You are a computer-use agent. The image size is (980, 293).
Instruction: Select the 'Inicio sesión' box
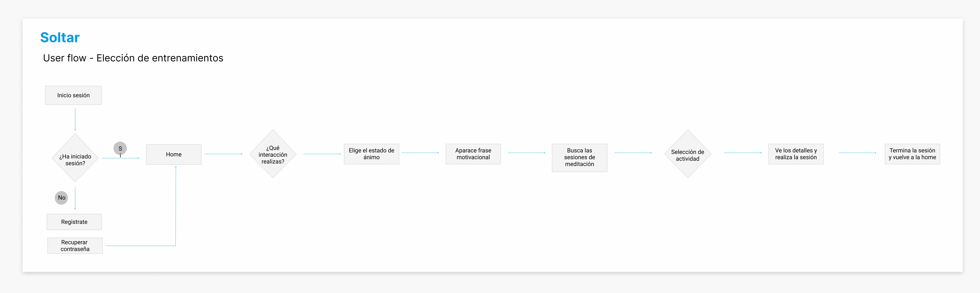(74, 95)
